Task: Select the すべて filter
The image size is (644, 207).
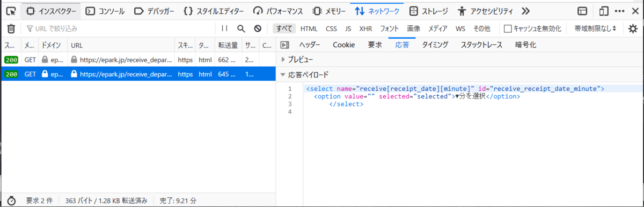Action: tap(284, 28)
